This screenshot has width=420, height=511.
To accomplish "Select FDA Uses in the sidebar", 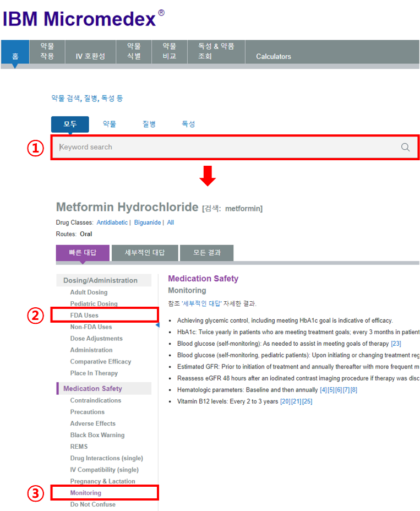I will click(x=84, y=316).
